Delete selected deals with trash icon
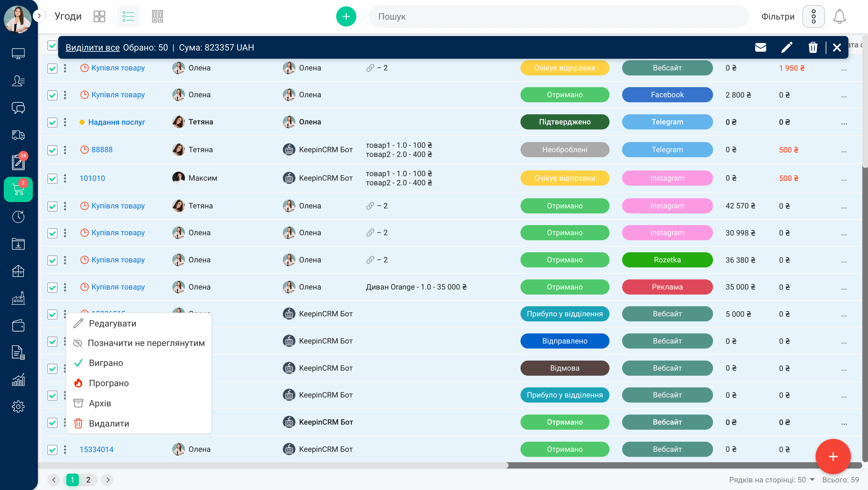The image size is (868, 490). (x=813, y=48)
